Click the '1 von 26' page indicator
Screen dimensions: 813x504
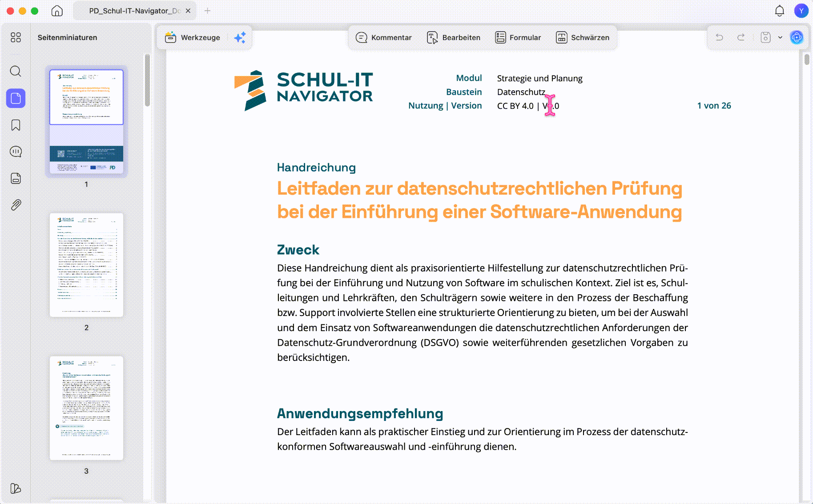(x=714, y=106)
